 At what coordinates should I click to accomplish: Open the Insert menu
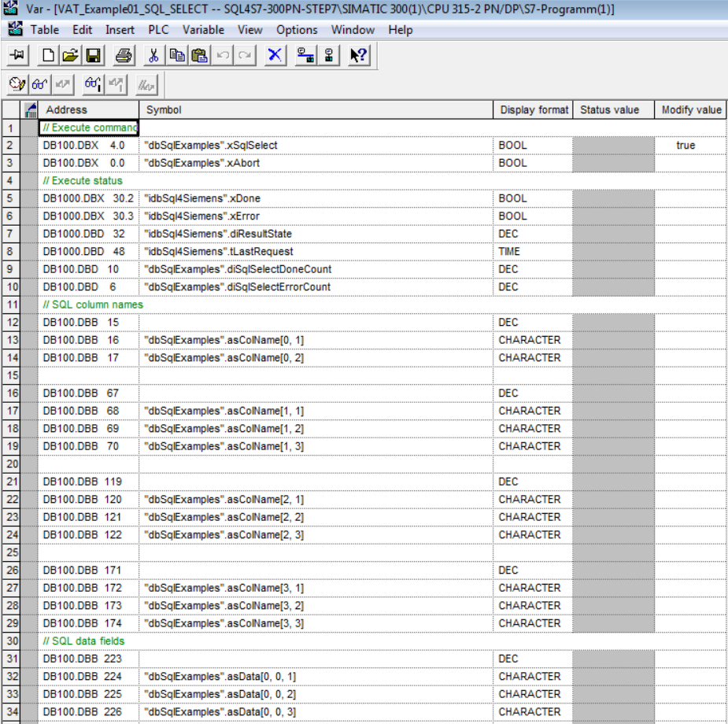(120, 30)
